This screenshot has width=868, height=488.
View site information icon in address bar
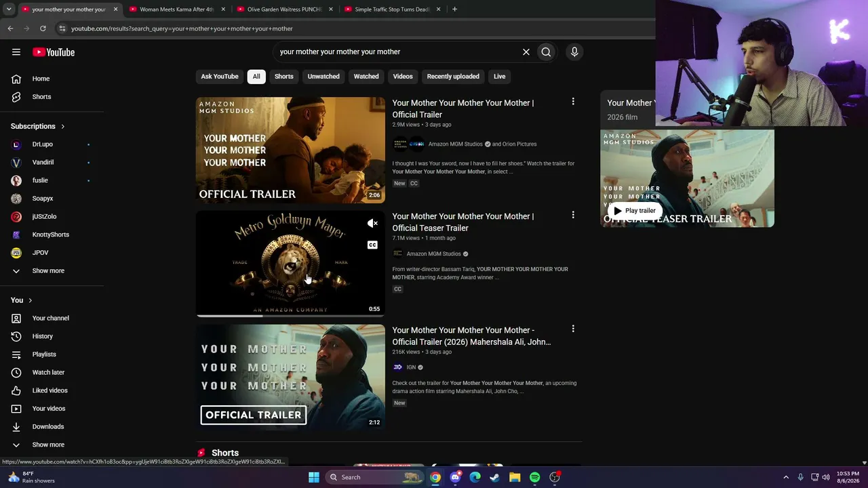[x=62, y=28]
